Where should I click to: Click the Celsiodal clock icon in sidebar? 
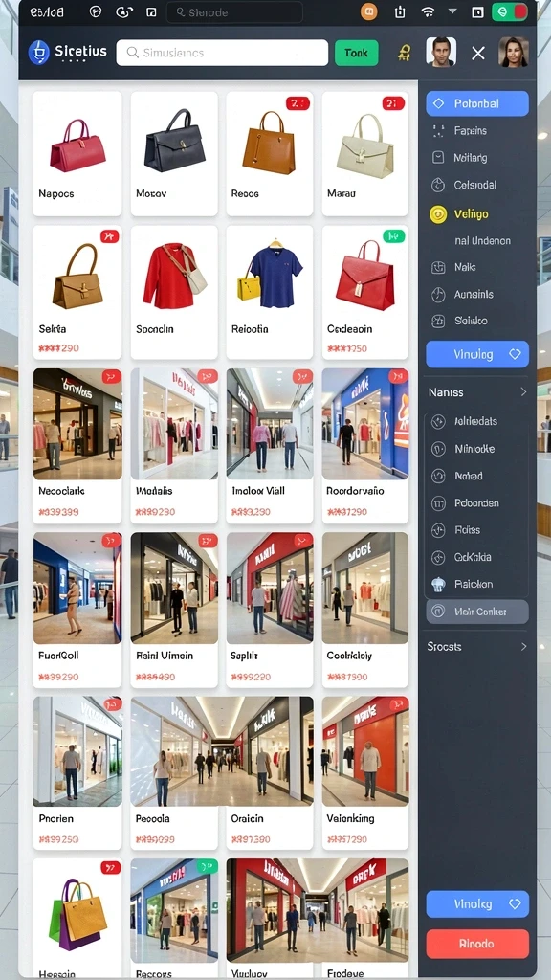[438, 185]
